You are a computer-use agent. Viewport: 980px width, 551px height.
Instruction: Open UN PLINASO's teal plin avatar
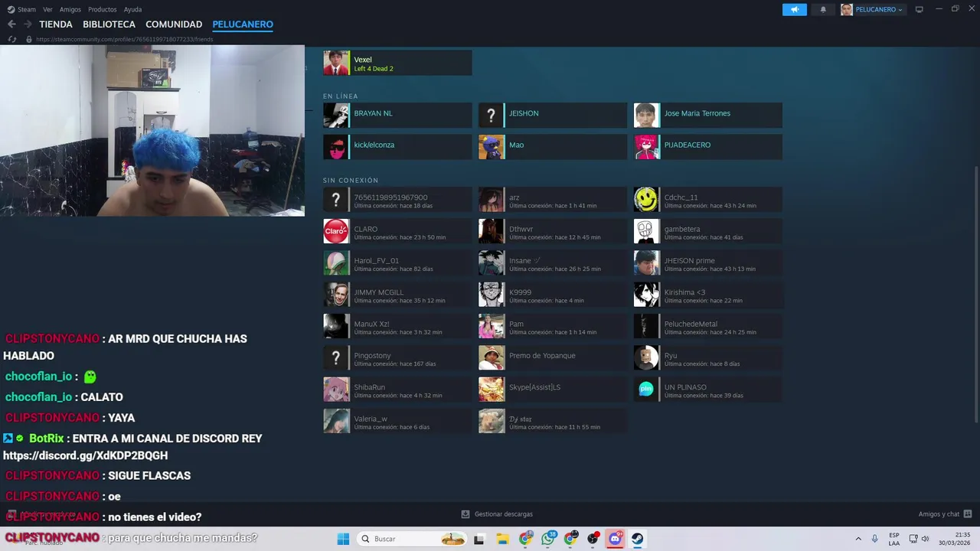[x=647, y=390]
